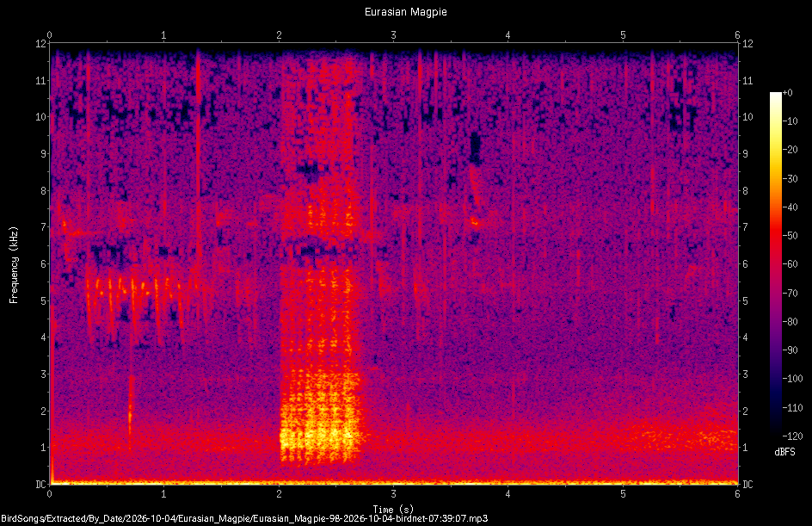Click the "-80" color scale value
The width and height of the screenshot is (812, 526).
790,322
